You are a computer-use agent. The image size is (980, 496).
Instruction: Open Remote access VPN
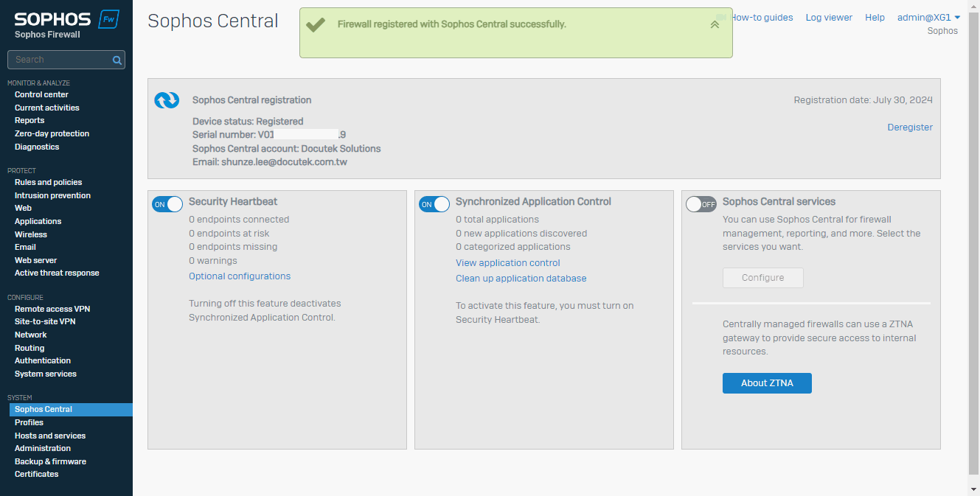click(52, 309)
